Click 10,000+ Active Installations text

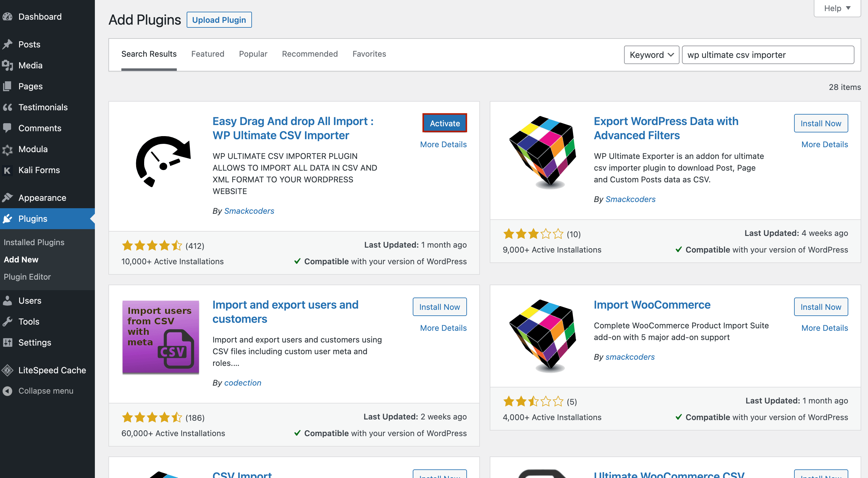pos(172,261)
